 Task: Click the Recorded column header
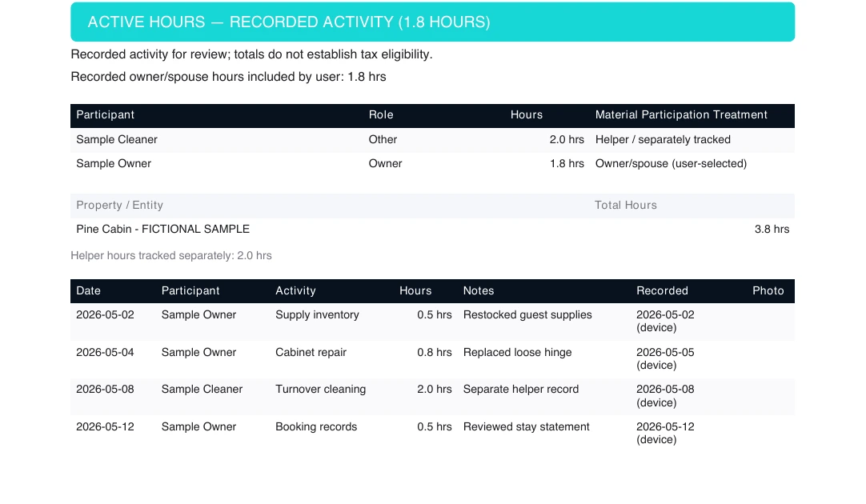[x=662, y=291]
